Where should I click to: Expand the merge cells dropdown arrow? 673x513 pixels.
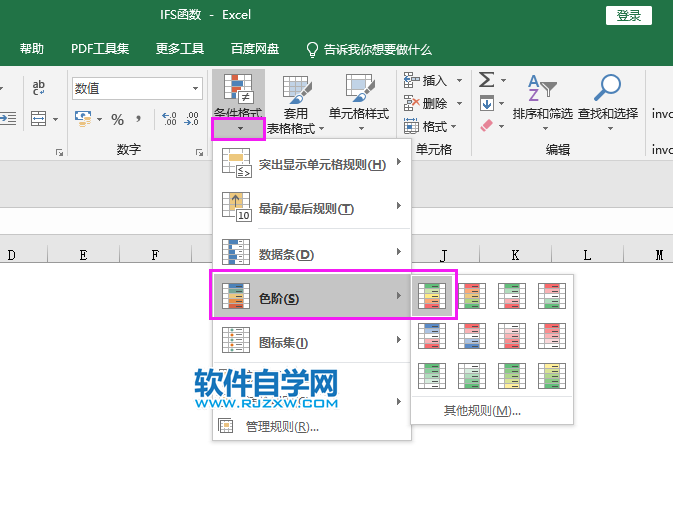point(55,119)
